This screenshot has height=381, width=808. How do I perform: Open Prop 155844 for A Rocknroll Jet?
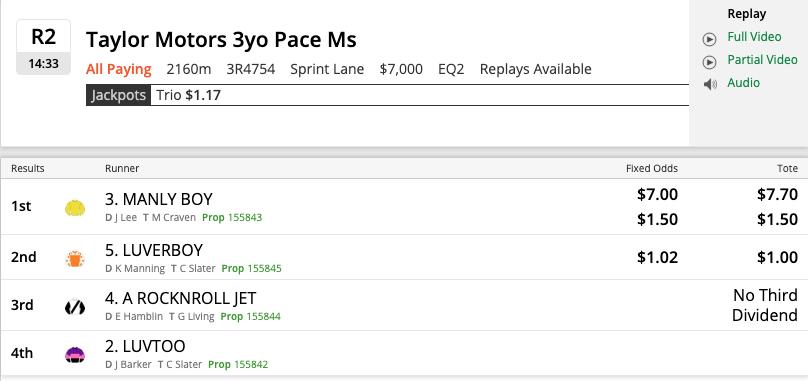click(x=250, y=317)
